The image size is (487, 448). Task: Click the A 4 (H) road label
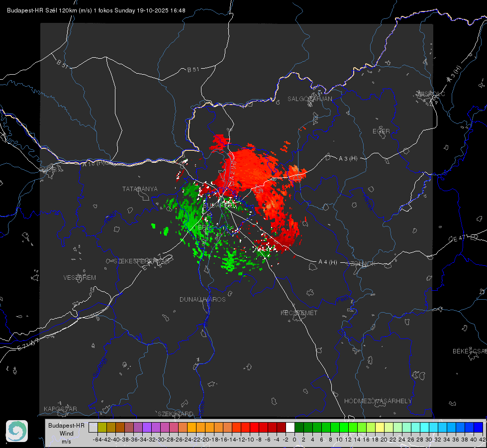pyautogui.click(x=328, y=262)
